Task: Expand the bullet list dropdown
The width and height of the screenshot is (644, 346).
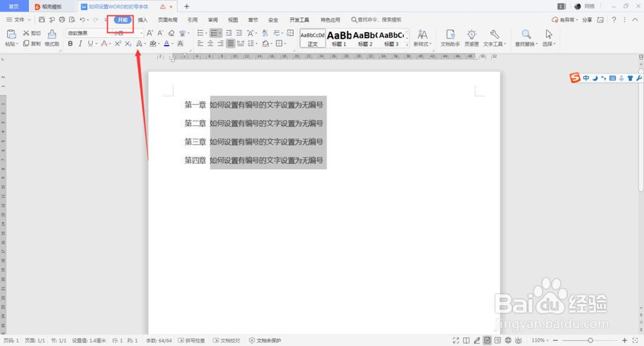Action: pyautogui.click(x=206, y=33)
